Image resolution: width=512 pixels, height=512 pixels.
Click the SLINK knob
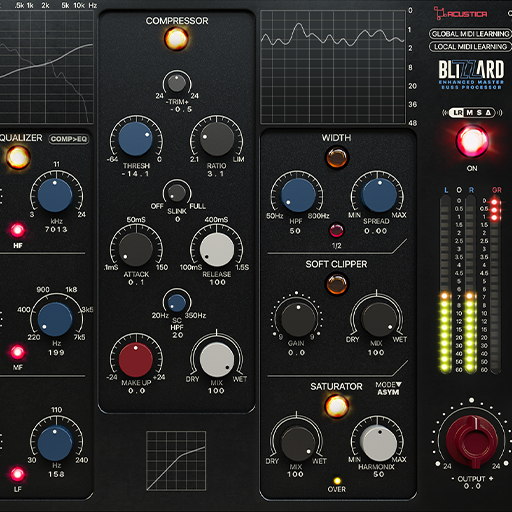click(x=177, y=193)
